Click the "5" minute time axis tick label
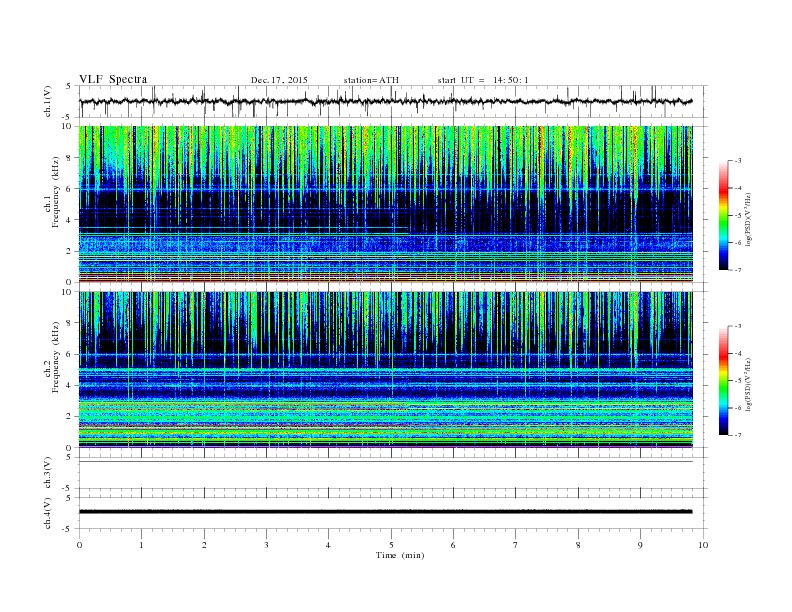792x612 pixels. [391, 545]
